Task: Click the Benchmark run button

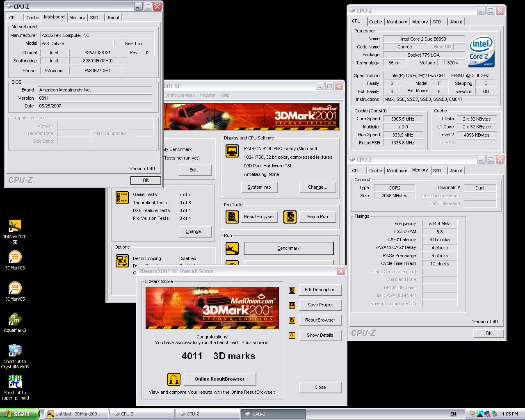Action: (289, 248)
